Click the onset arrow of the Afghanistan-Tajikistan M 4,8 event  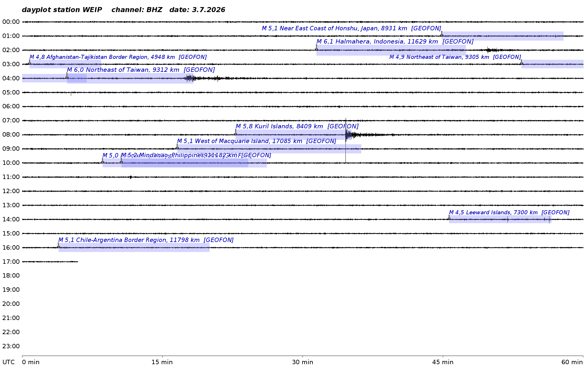point(29,62)
